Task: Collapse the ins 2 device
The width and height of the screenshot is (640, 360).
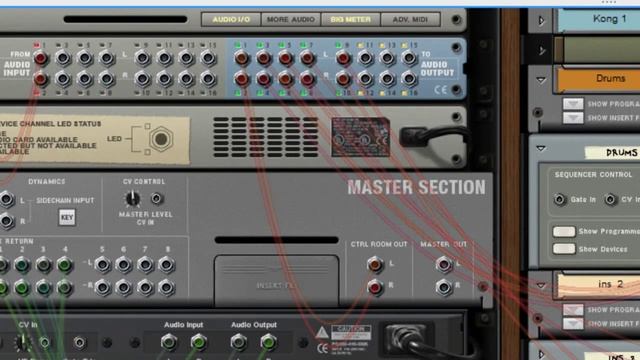Action: pyautogui.click(x=541, y=285)
